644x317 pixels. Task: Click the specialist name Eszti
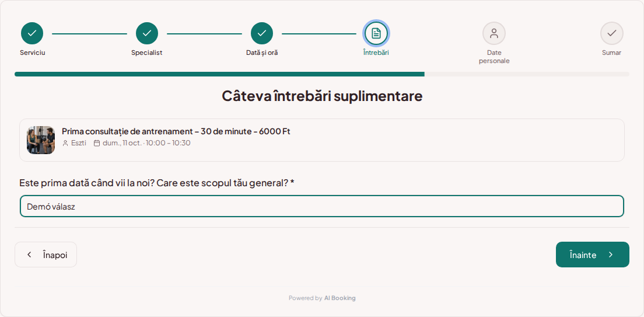pyautogui.click(x=78, y=143)
